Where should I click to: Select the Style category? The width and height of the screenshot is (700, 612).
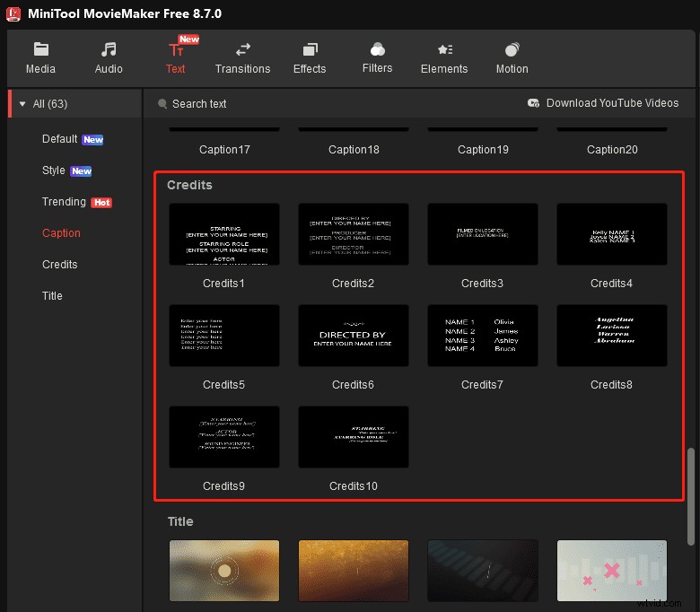54,170
